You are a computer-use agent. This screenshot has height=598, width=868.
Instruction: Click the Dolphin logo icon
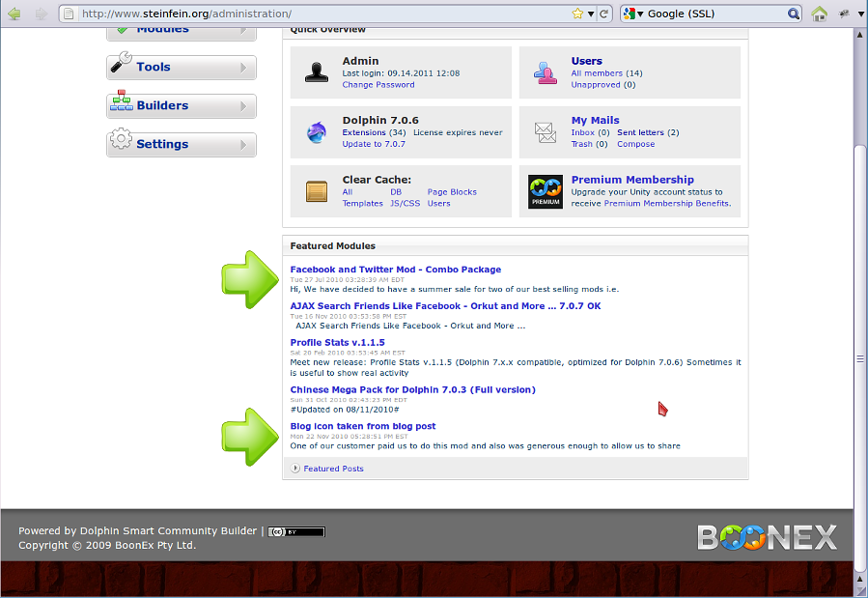click(x=317, y=132)
